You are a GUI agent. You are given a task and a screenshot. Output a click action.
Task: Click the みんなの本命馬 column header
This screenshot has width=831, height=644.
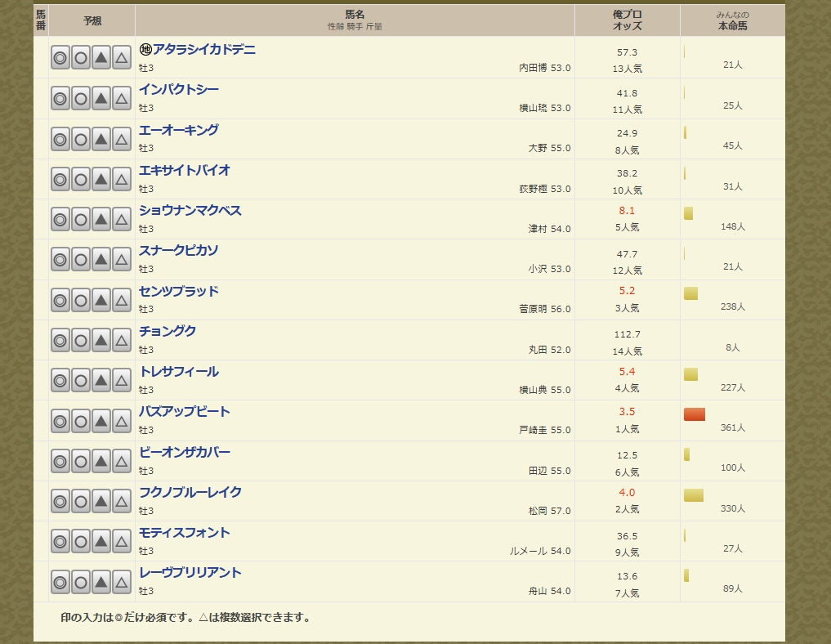point(732,20)
